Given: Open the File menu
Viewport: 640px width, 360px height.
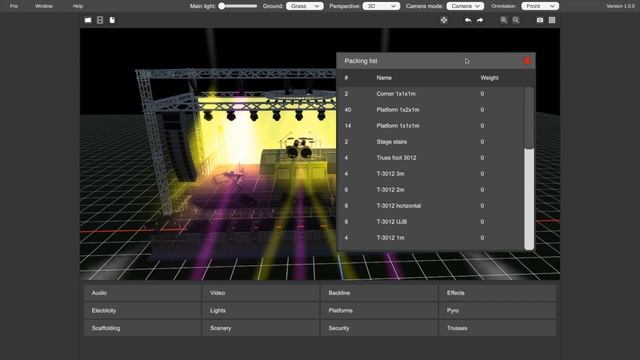Looking at the screenshot, I should tap(14, 6).
